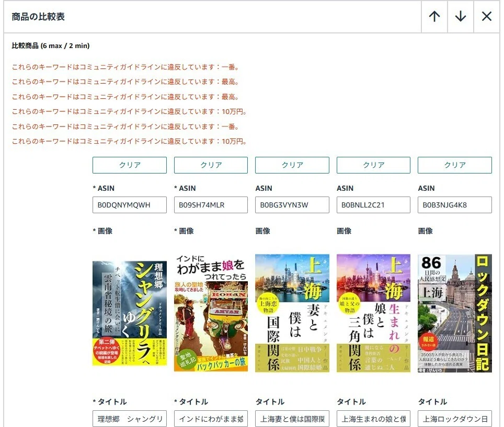
Task: Move the comparison table module up
Action: click(x=434, y=16)
